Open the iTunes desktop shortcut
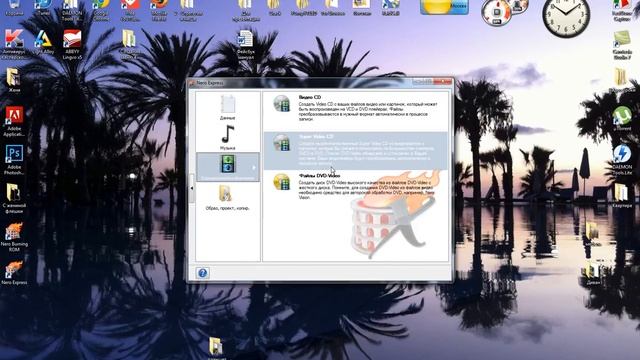The width and height of the screenshot is (640, 360). click(43, 7)
